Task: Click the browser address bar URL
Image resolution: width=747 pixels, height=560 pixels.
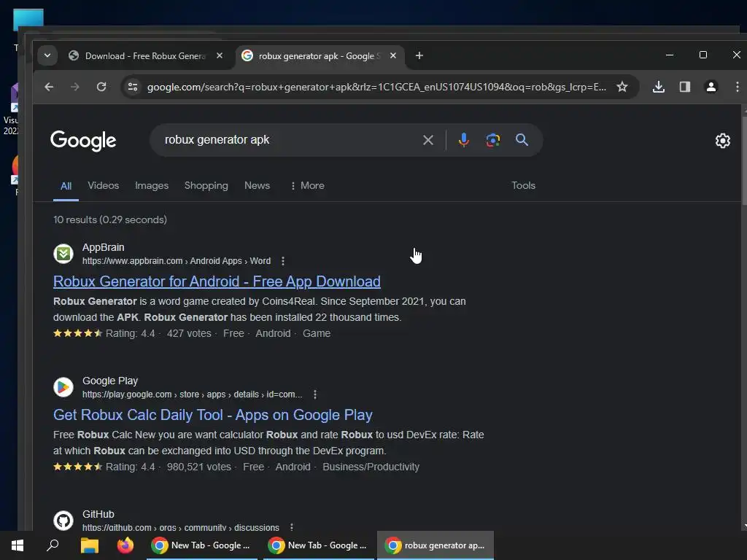Action: [376, 87]
